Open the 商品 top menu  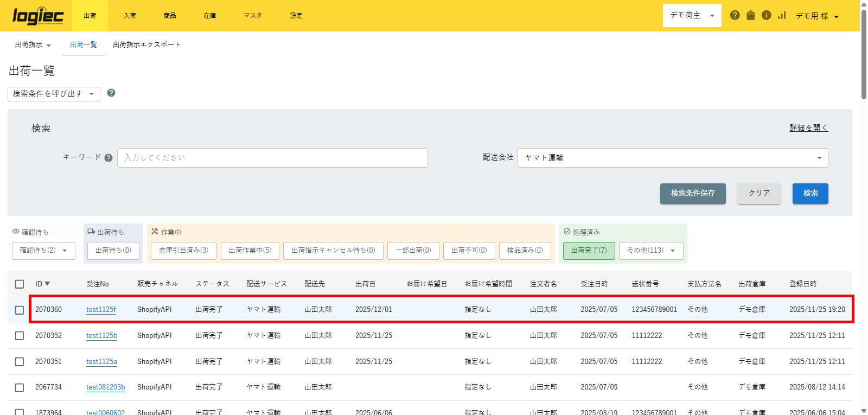170,16
